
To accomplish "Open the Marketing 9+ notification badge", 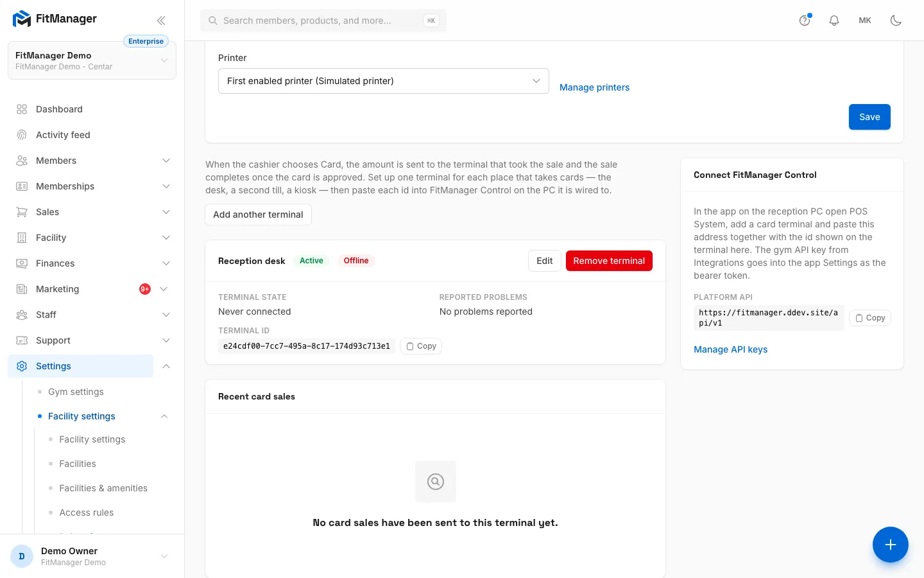I will pos(145,289).
